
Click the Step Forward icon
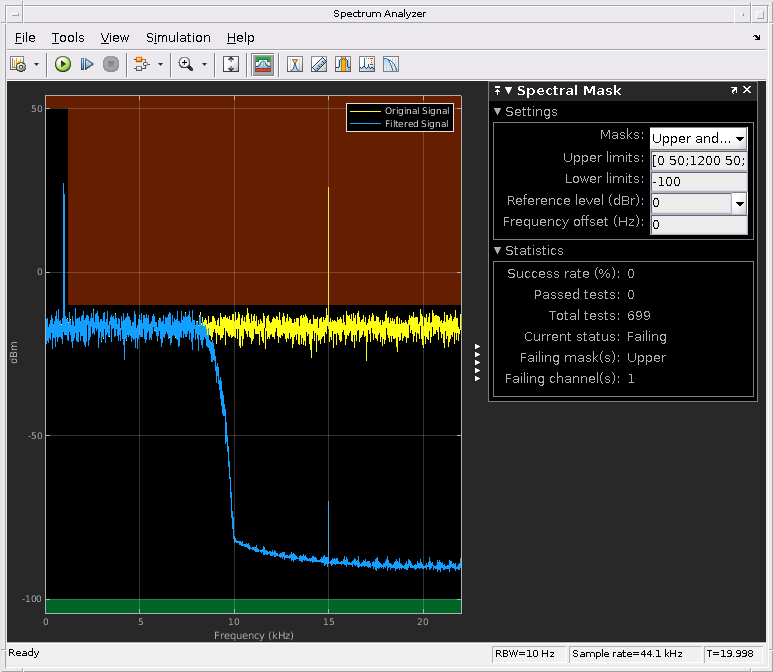click(87, 64)
